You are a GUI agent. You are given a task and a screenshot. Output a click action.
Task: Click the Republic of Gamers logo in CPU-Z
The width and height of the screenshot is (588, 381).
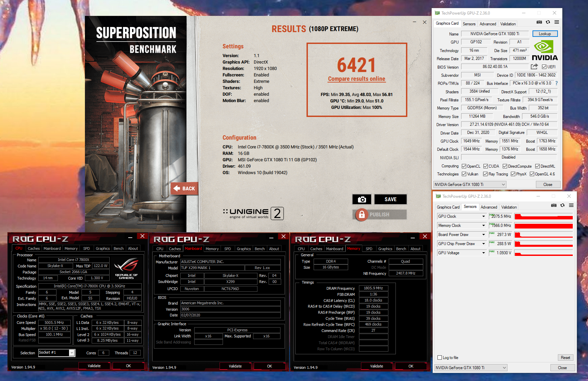coord(126,268)
